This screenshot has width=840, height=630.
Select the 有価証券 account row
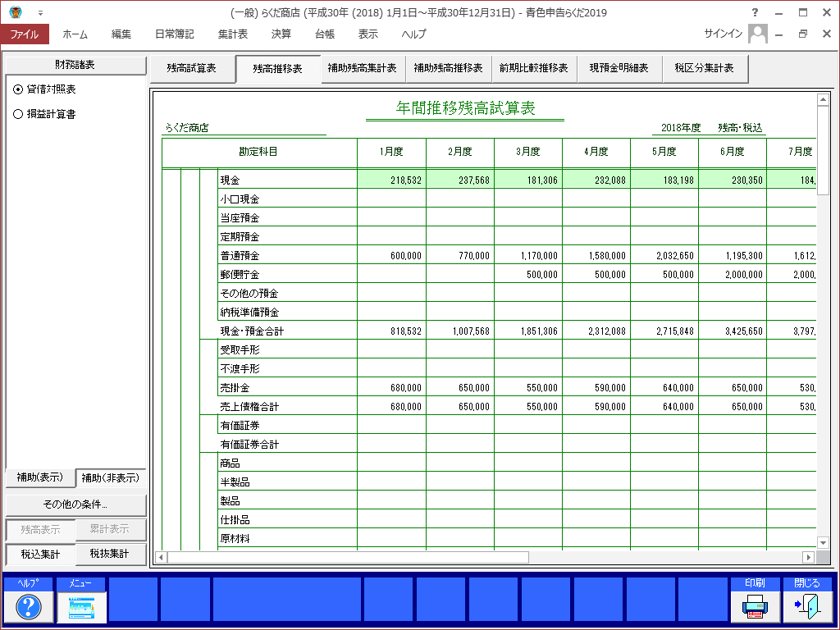[x=288, y=426]
